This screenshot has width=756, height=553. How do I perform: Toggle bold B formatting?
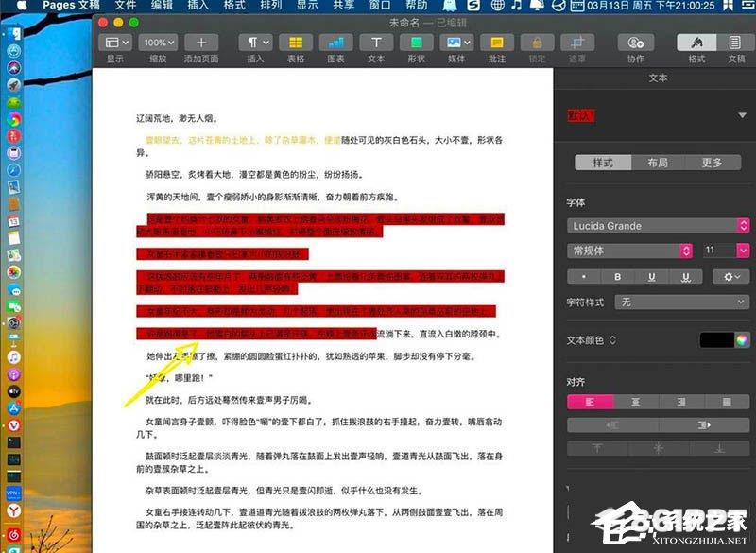618,277
